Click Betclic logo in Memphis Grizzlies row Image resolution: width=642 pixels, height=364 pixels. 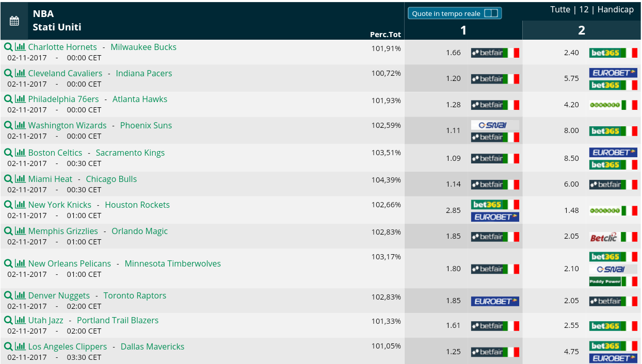613,237
